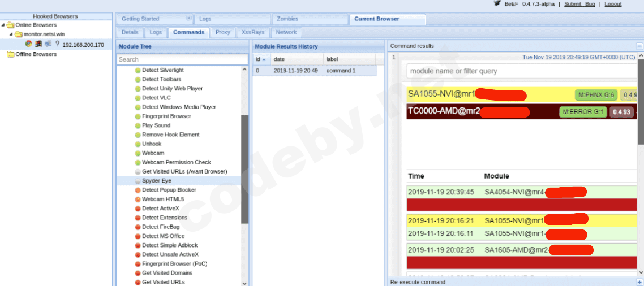Image resolution: width=644 pixels, height=286 pixels.
Task: Click the Windows OS icon of the hooked browser
Action: [38, 44]
